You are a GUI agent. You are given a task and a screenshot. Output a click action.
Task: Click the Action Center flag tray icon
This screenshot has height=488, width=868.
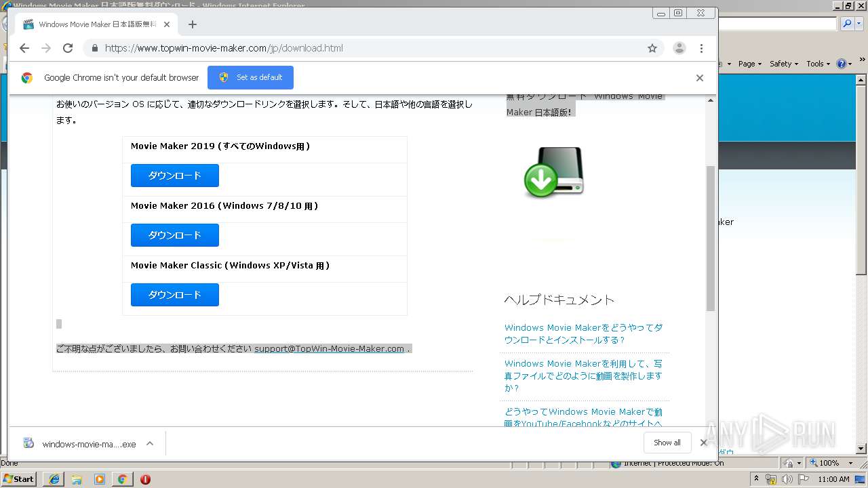coord(804,479)
